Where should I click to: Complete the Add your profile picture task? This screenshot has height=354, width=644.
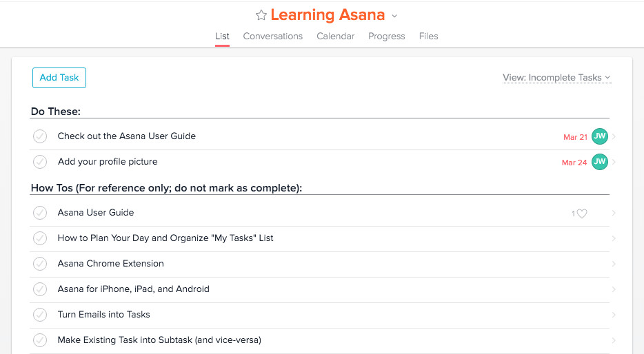40,162
